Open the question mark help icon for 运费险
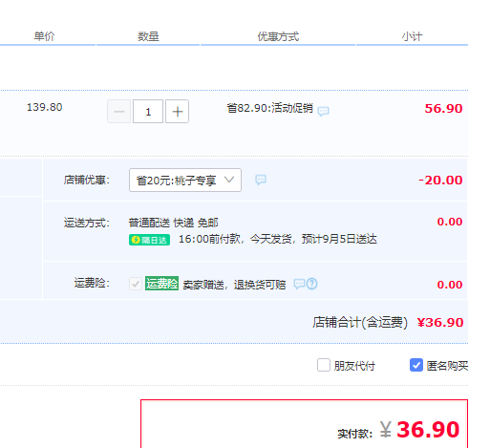Image resolution: width=490 pixels, height=448 pixels. 312,284
